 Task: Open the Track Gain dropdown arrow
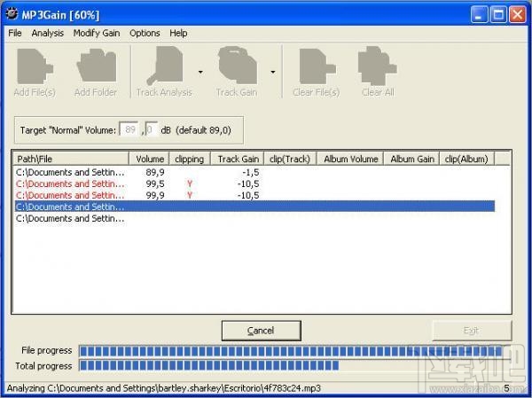coord(273,72)
